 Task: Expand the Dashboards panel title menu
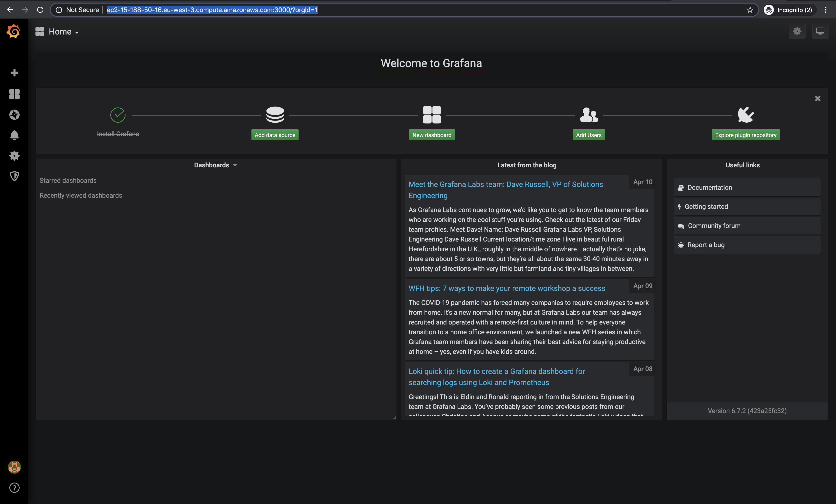[215, 165]
